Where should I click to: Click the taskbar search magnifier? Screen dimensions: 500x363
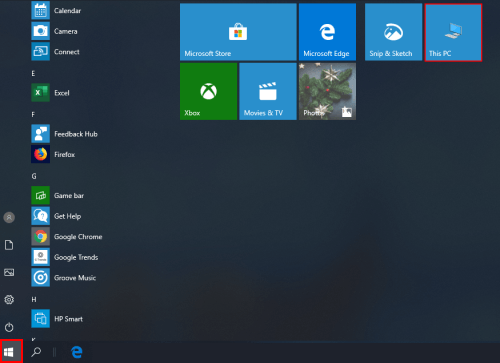36,352
